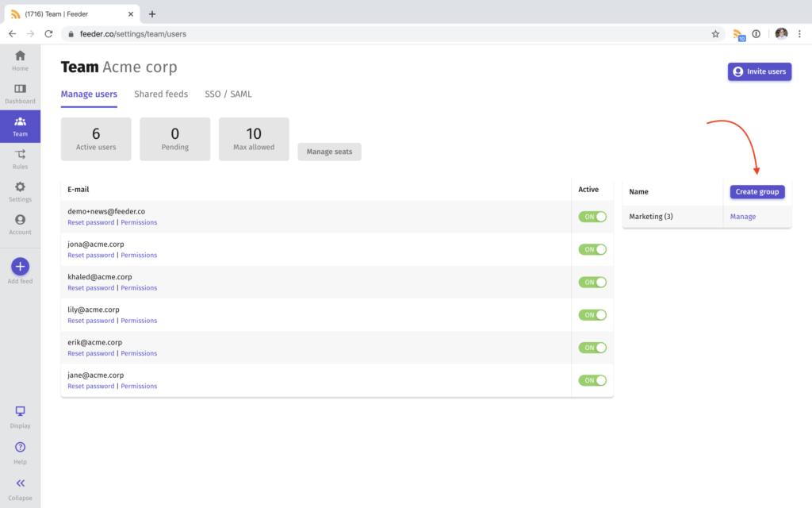
Task: Click the password manager extension icon
Action: point(756,33)
